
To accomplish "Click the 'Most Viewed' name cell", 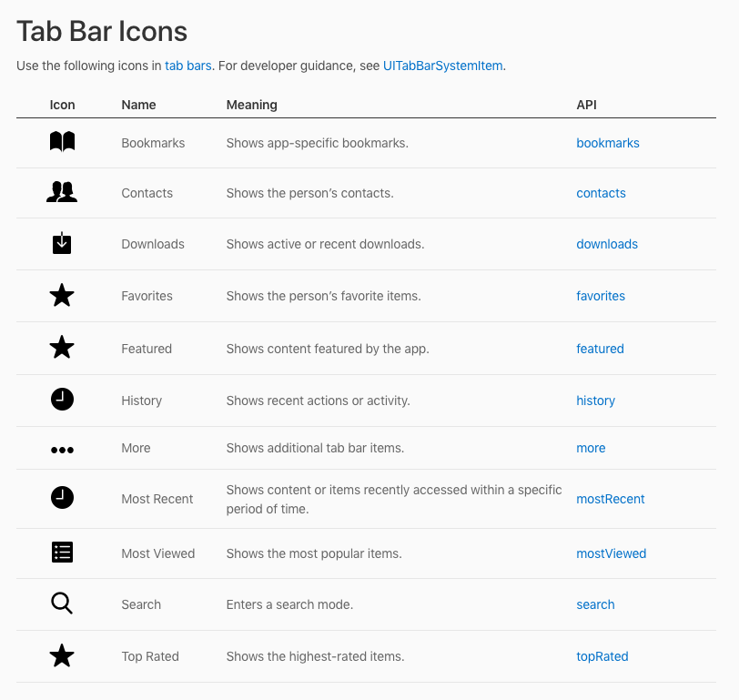I will 157,553.
